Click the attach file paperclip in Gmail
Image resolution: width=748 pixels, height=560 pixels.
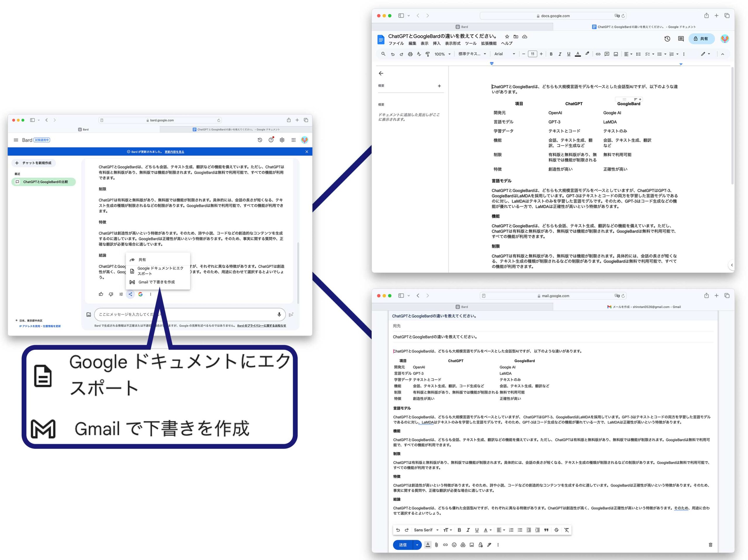437,545
